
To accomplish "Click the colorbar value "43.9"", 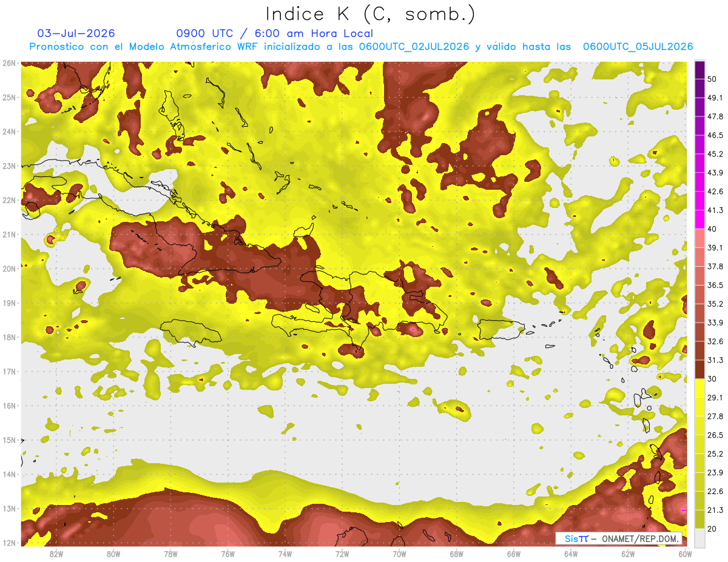I will [714, 173].
